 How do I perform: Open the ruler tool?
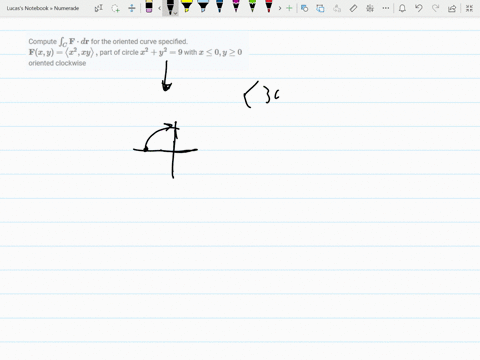[x=353, y=8]
